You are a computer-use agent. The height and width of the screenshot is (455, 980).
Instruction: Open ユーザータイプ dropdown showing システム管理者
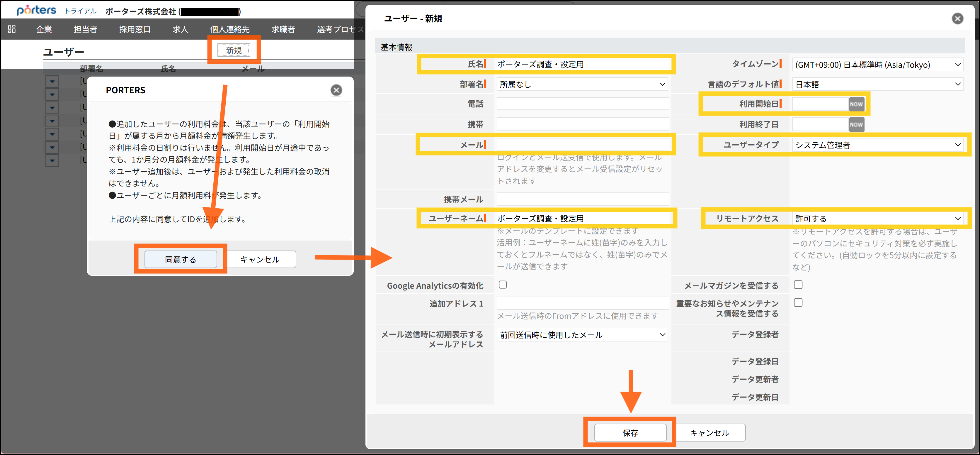[x=877, y=145]
